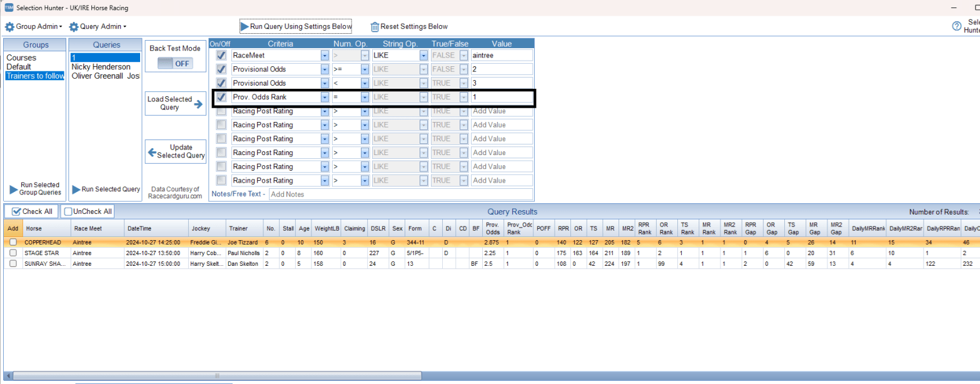
Task: Expand the >= numeric operator dropdown
Action: pos(365,69)
